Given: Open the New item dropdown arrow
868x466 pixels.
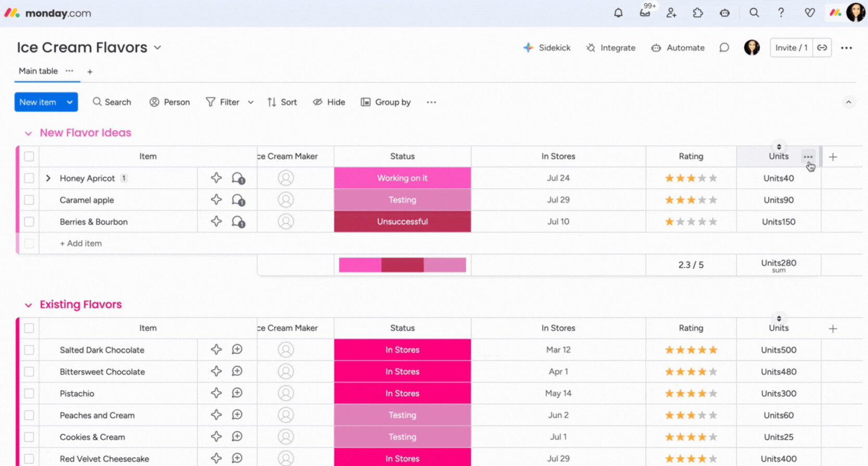Looking at the screenshot, I should click(70, 102).
